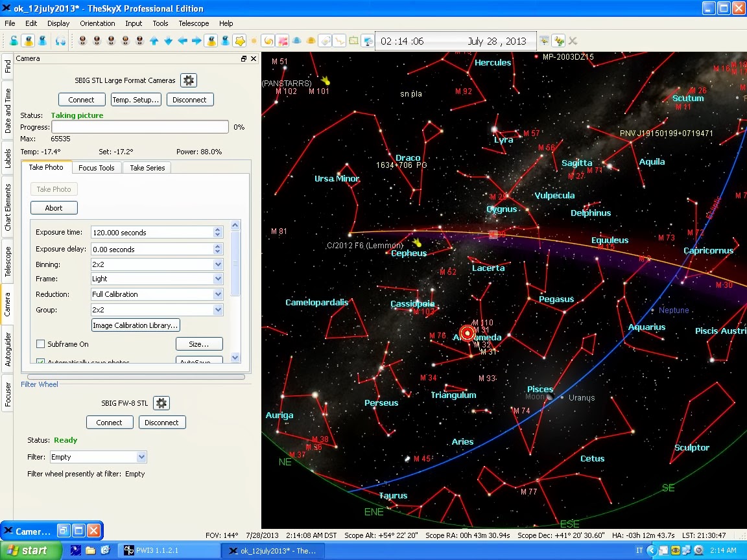Click the Look Zenith (Z) toolbar icon
This screenshot has height=560, width=747.
(x=139, y=41)
